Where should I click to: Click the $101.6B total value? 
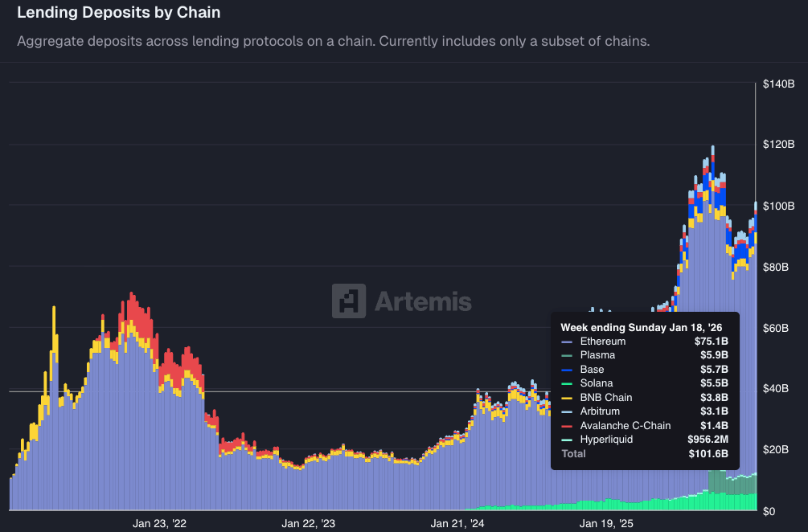708,454
